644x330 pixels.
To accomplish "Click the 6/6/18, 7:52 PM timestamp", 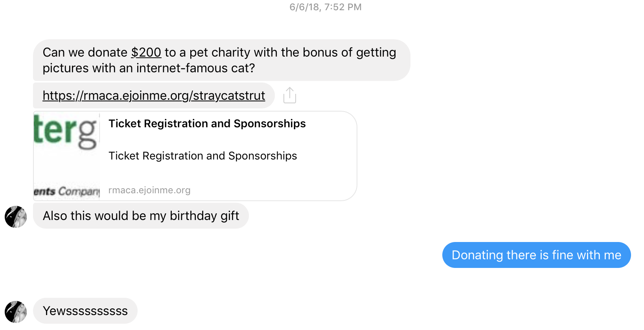I will [325, 7].
